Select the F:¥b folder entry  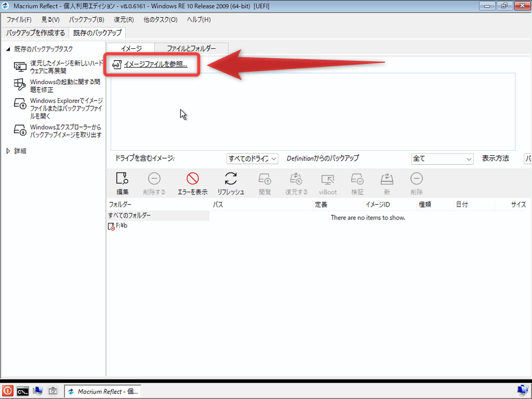tap(121, 225)
